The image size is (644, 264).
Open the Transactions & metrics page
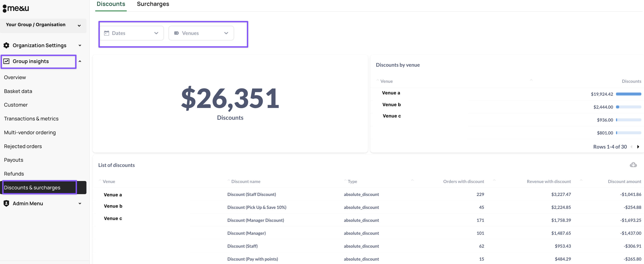(31, 119)
